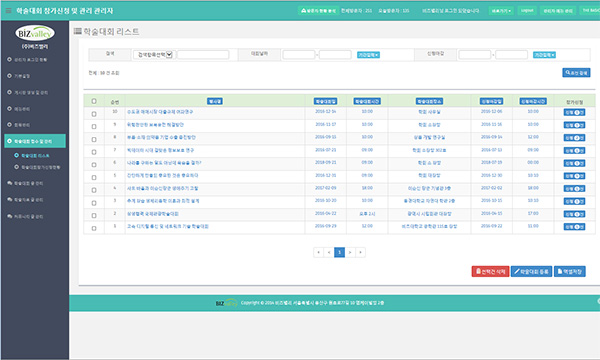
Task: Open 커뮤니티 글 관리 sidebar item
Action: [x=29, y=217]
